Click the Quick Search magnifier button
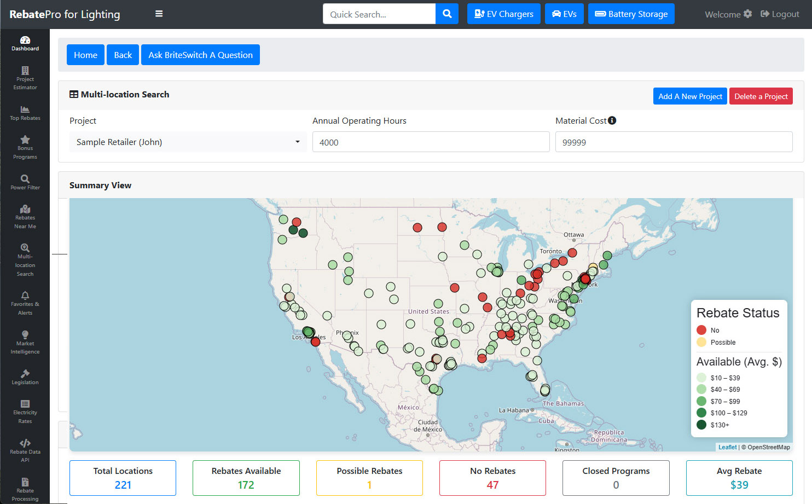Viewport: 812px width, 504px height. point(447,14)
